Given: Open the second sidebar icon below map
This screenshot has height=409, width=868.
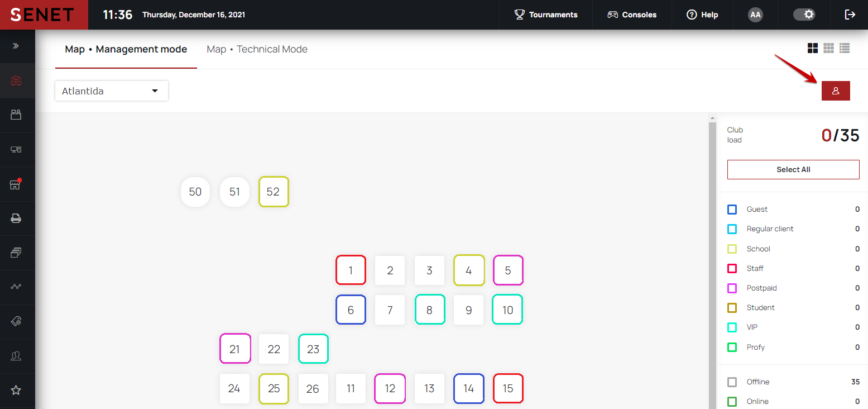Looking at the screenshot, I should point(16,115).
